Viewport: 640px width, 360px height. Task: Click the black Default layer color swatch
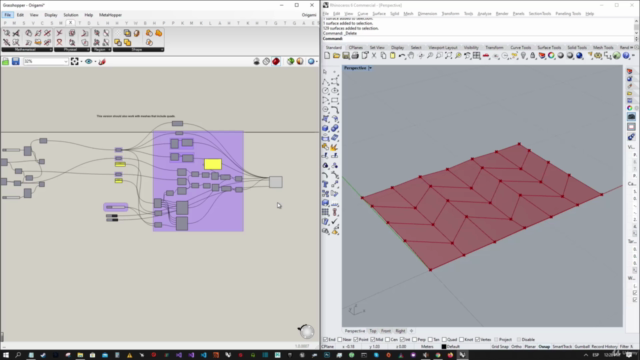coord(444,347)
